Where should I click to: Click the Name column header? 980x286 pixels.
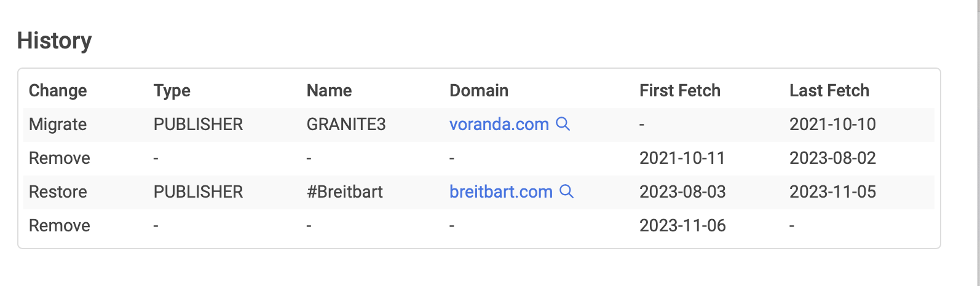329,91
